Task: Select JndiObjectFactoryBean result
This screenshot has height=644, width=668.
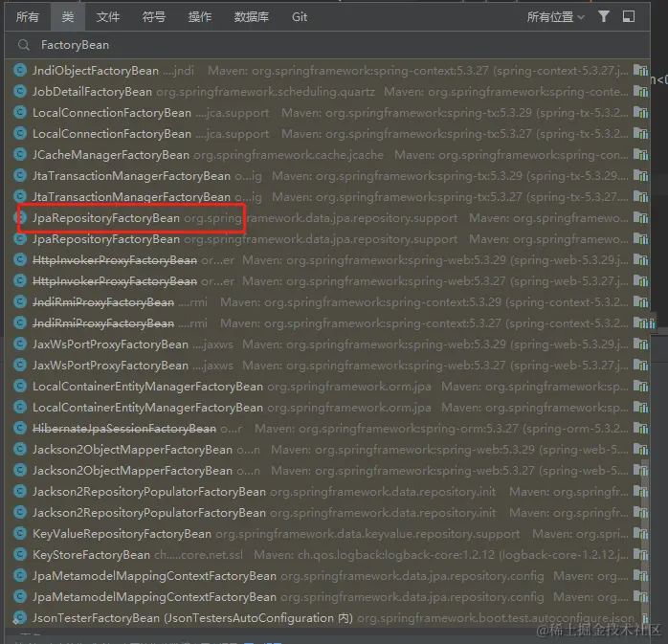Action: (x=327, y=70)
